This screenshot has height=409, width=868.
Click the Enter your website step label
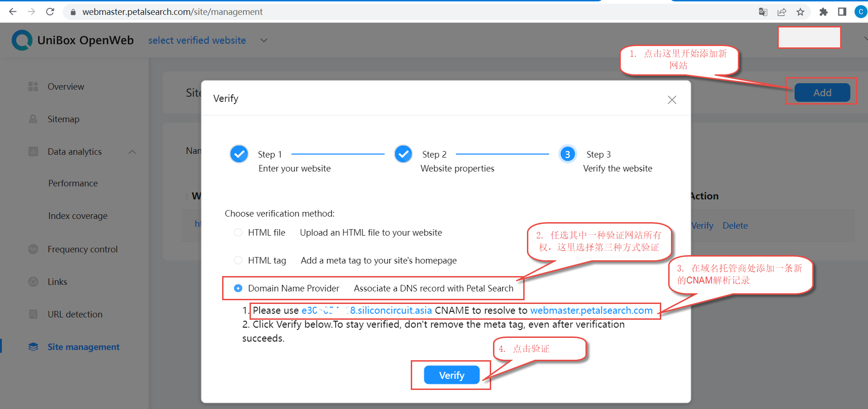coord(295,168)
